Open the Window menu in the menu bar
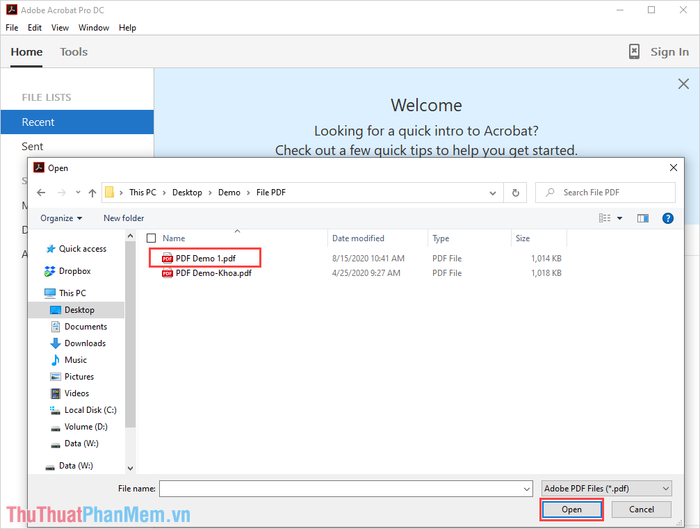This screenshot has height=529, width=700. click(93, 28)
